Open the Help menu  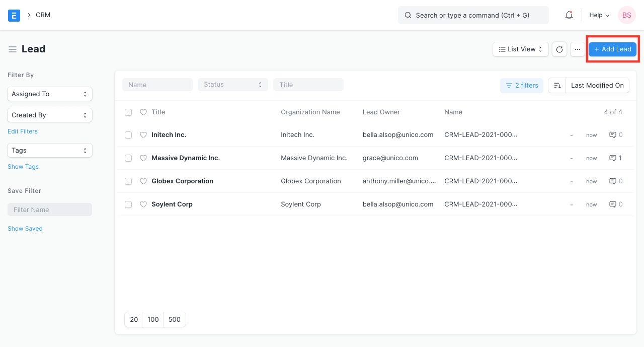coord(599,15)
